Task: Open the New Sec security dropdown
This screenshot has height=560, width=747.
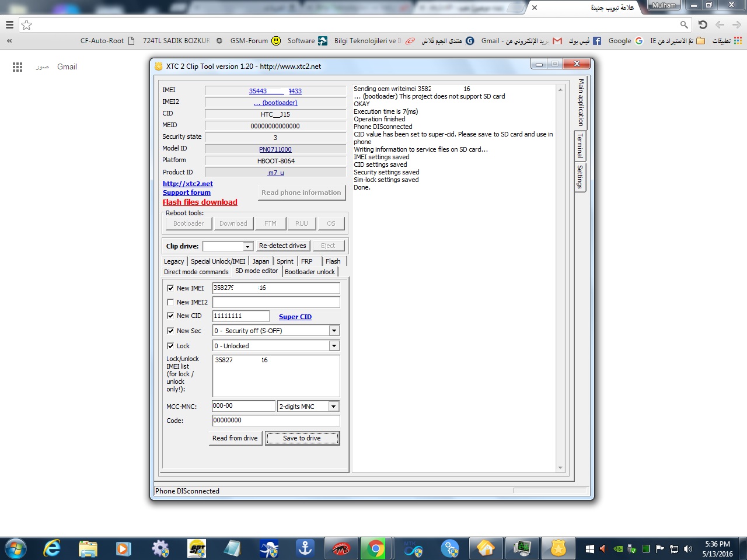Action: 334,331
